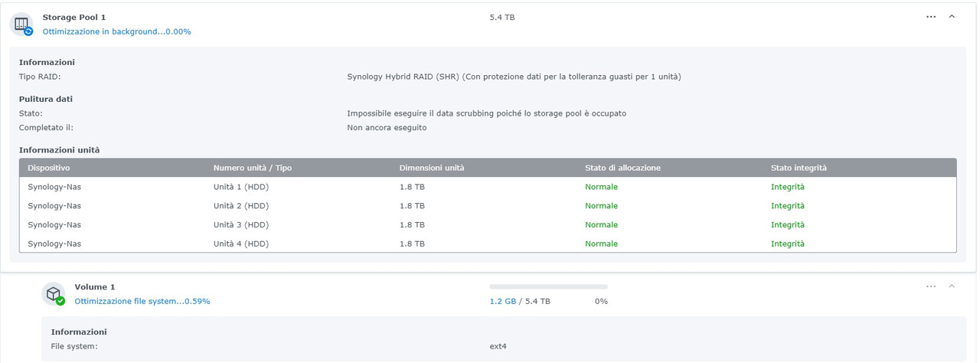Click the Storage Pool 1 title
The image size is (980, 363).
(74, 17)
